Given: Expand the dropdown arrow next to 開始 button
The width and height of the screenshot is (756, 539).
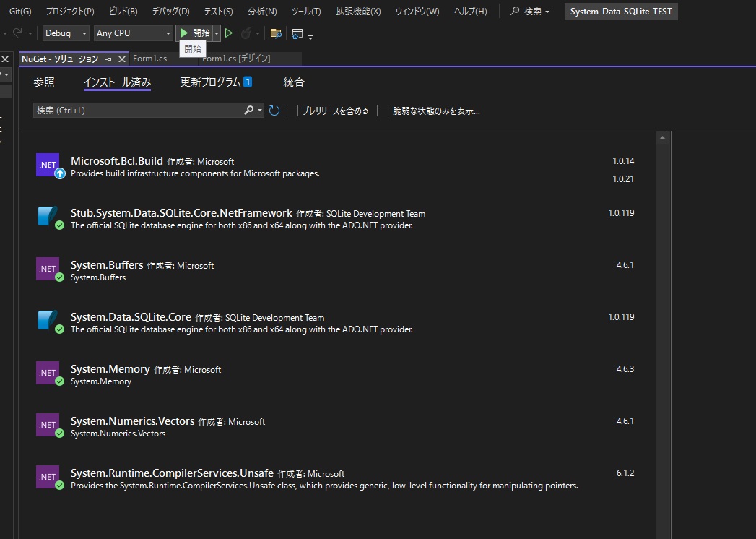Looking at the screenshot, I should (x=217, y=33).
